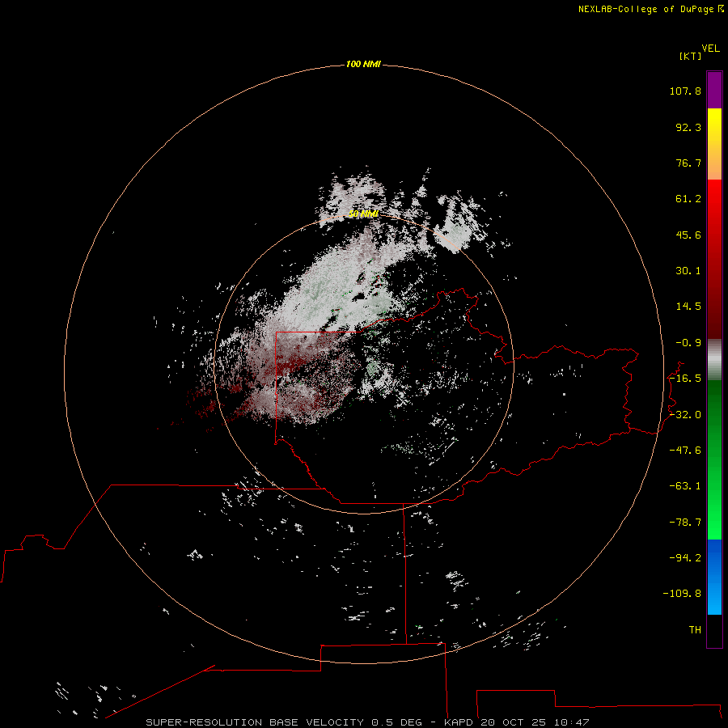Image resolution: width=728 pixels, height=728 pixels.
Task: Pick the red segment of the velocity scale
Action: tap(714, 259)
